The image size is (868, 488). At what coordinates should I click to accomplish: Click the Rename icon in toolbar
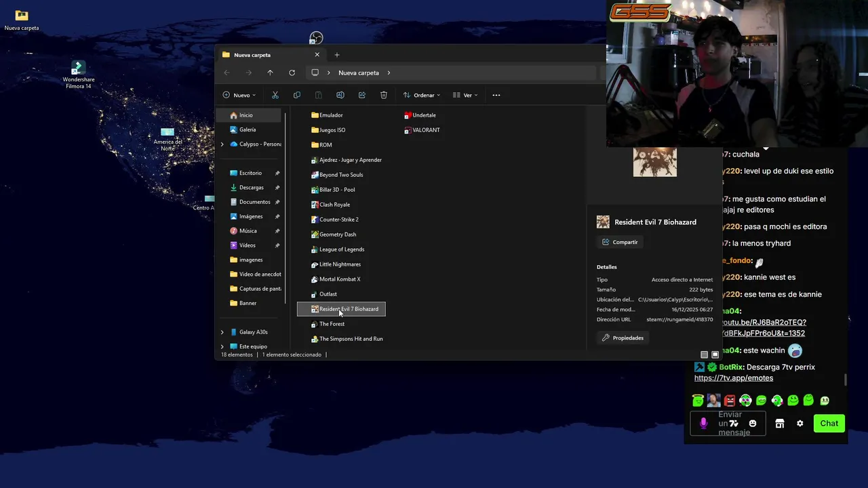coord(340,95)
